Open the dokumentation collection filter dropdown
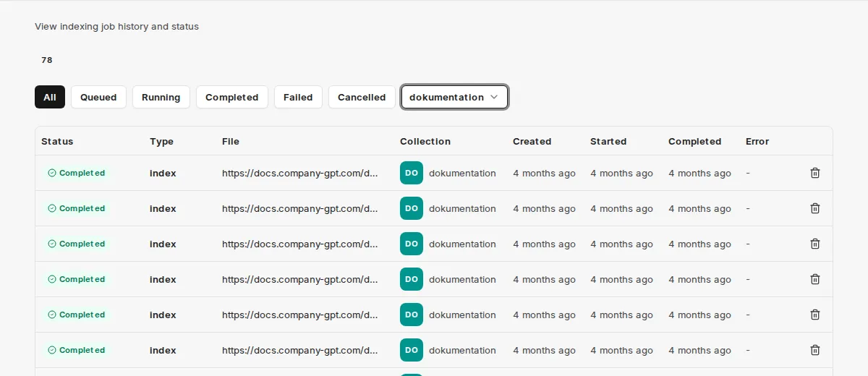Screen dimensions: 868x376 pos(454,97)
